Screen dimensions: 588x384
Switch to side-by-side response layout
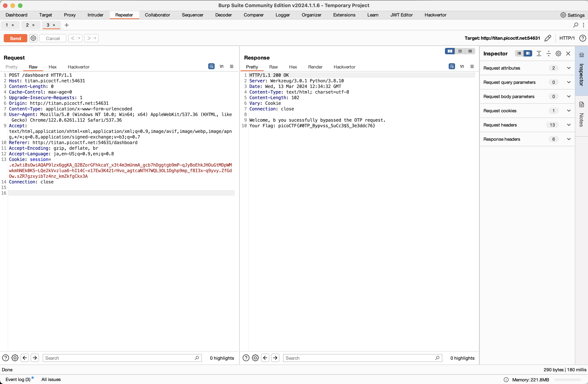450,51
